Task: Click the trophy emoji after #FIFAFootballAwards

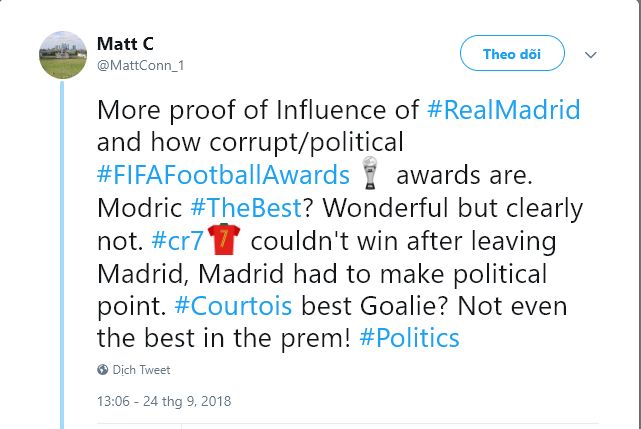Action: click(x=371, y=176)
